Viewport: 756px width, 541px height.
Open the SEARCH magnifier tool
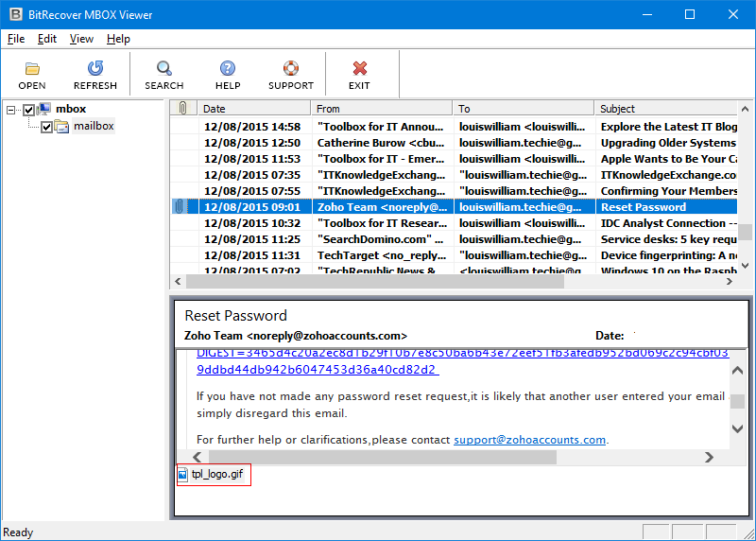163,68
